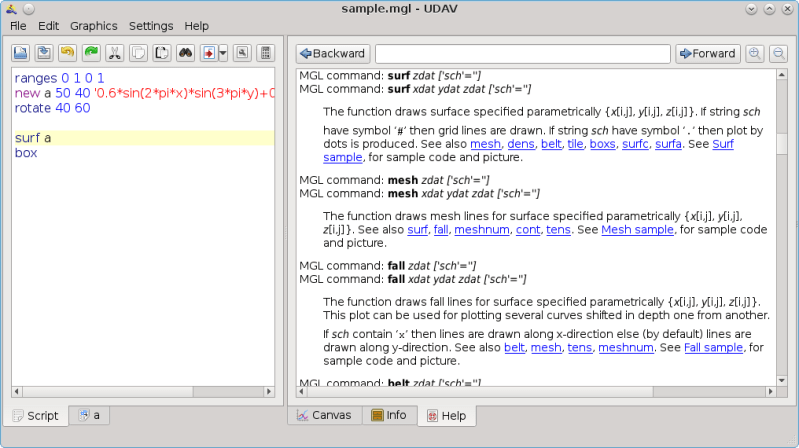Switch to the 'a' data tab

[89, 415]
